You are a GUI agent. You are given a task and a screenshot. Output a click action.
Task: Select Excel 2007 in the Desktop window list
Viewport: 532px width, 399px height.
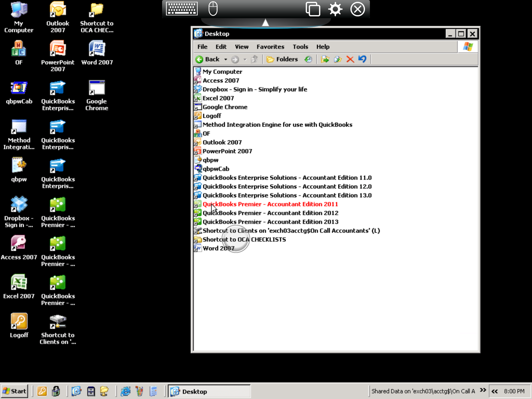tap(214, 98)
